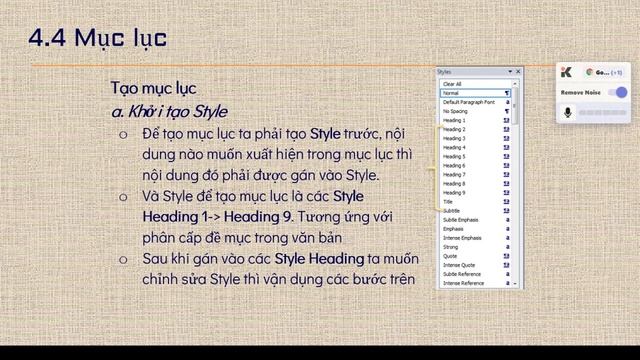The image size is (640, 360).
Task: Click the Styles list scroll-down arrow
Action: [515, 283]
